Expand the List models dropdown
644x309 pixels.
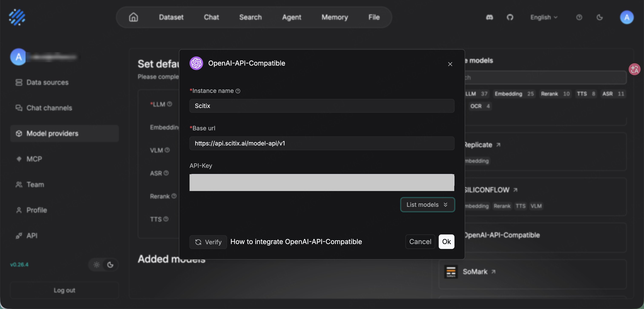tap(427, 205)
